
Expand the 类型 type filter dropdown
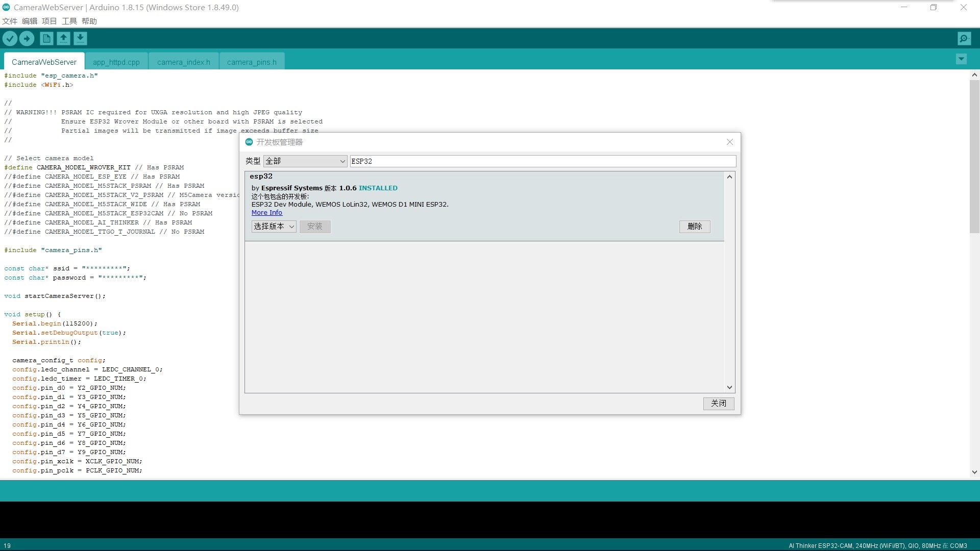coord(305,161)
